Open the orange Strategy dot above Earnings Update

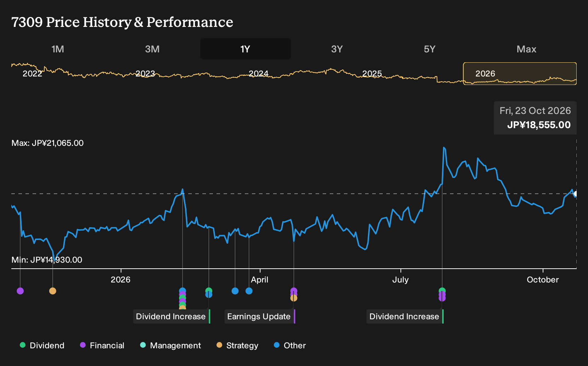click(294, 298)
